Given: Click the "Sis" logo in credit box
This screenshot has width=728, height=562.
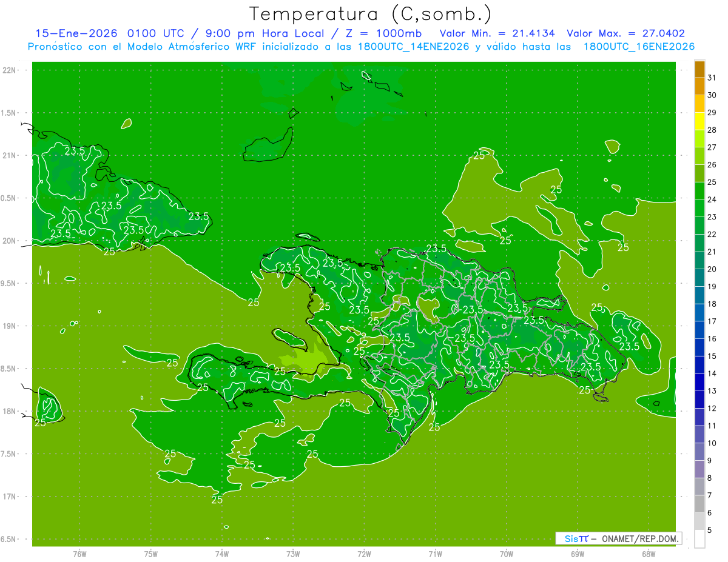Looking at the screenshot, I should (570, 538).
